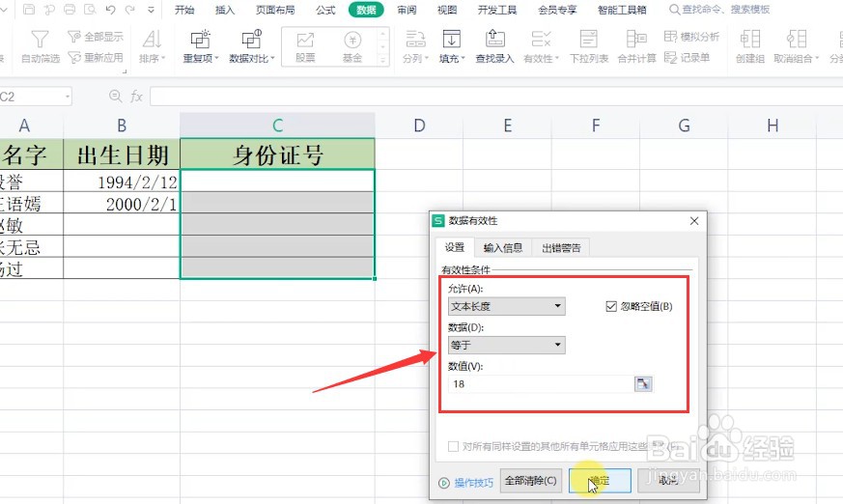Click the Undo arrow icon
The image size is (843, 504).
(110, 9)
